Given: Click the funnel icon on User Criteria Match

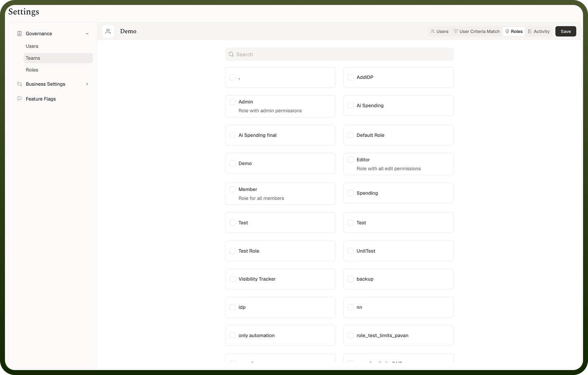Looking at the screenshot, I should point(456,31).
